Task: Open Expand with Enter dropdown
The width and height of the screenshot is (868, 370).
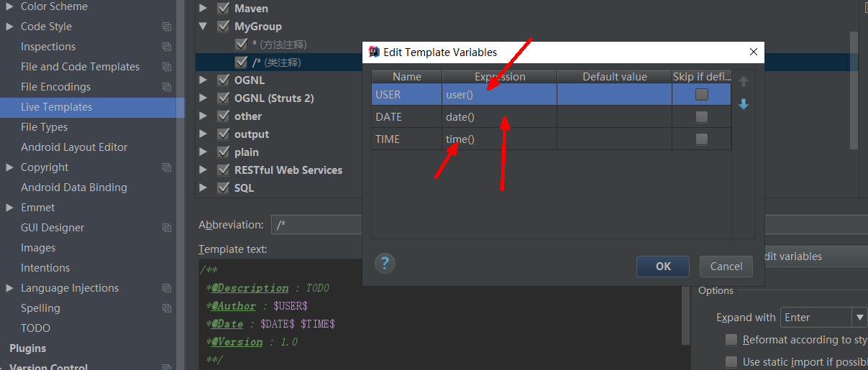Action: tap(860, 317)
